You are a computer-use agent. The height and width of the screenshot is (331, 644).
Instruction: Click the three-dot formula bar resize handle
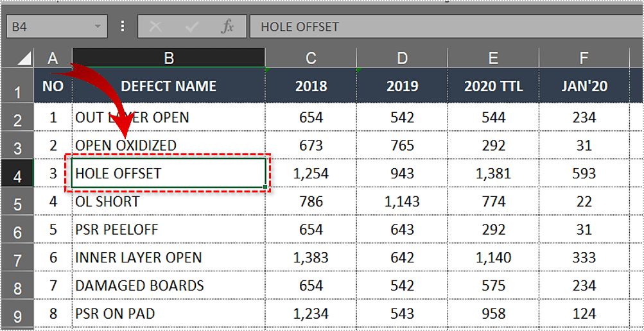[123, 27]
